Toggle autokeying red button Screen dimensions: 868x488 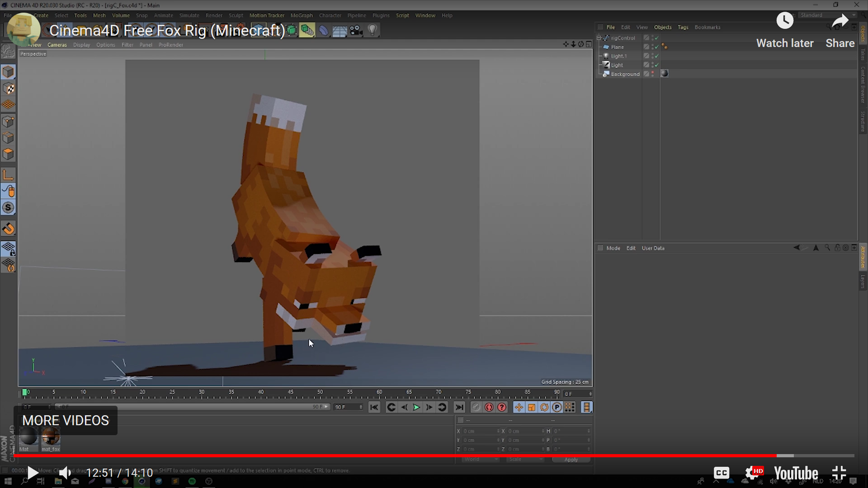click(489, 407)
